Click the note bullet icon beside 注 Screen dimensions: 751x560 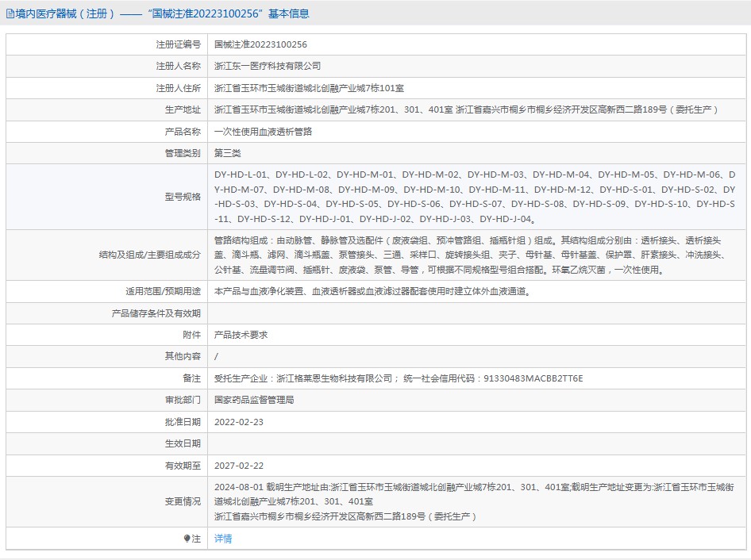click(x=187, y=539)
